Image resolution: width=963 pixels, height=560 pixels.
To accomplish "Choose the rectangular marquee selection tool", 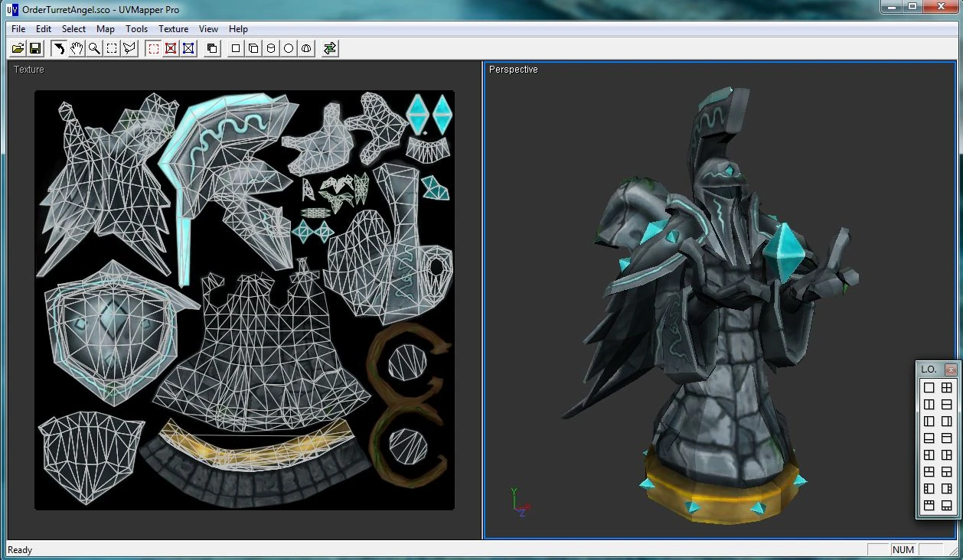I will click(x=112, y=48).
